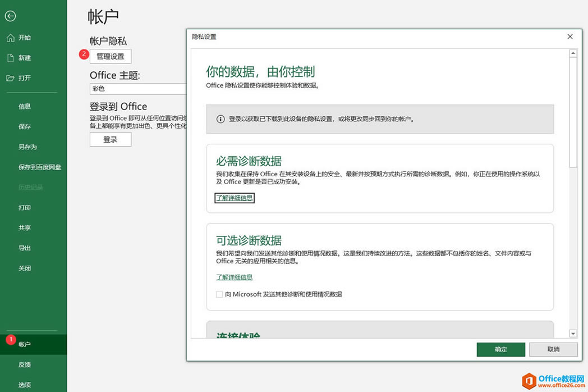Open 了解详细信息 link under 可选诊断数据
The width and height of the screenshot is (588, 392).
(x=234, y=277)
